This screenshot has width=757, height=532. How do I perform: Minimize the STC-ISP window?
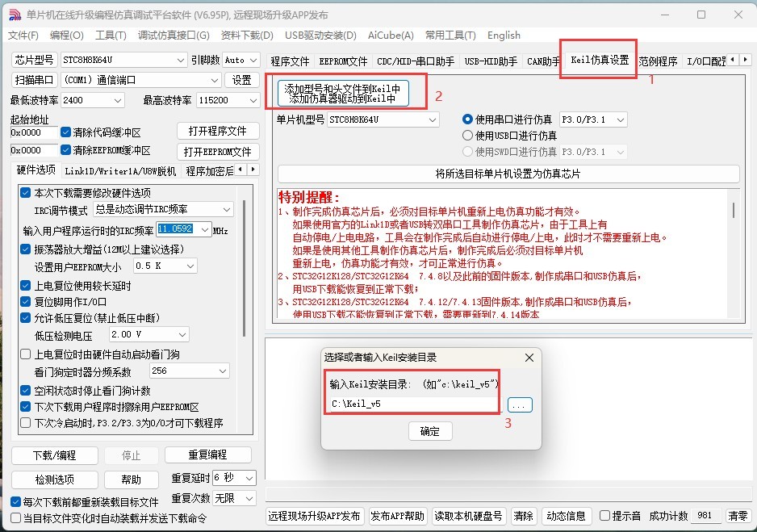coord(665,15)
